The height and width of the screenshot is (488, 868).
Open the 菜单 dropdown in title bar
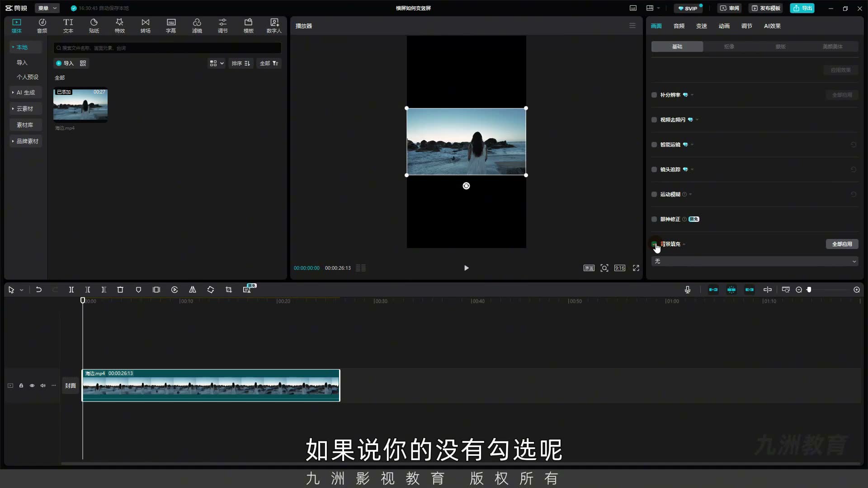click(47, 8)
